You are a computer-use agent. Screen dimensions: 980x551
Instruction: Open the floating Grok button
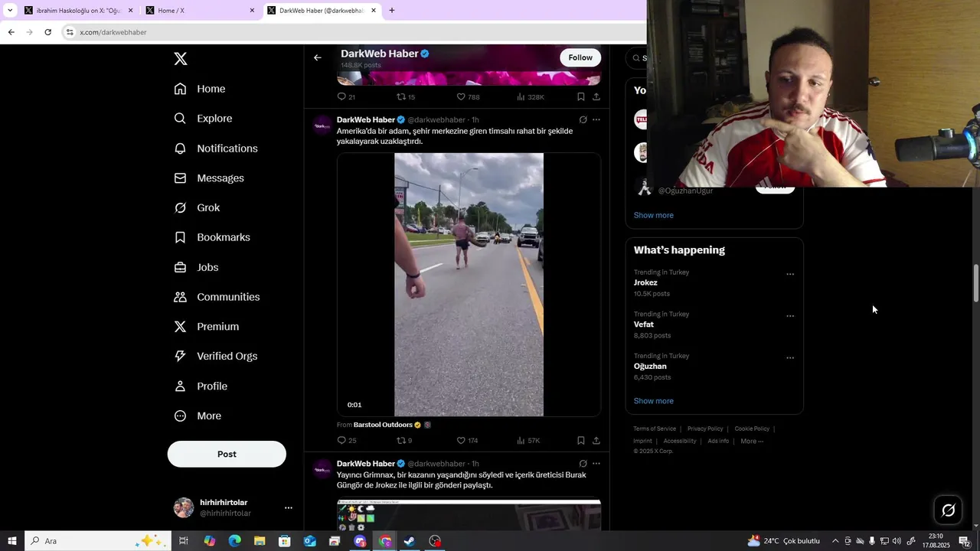(x=948, y=510)
